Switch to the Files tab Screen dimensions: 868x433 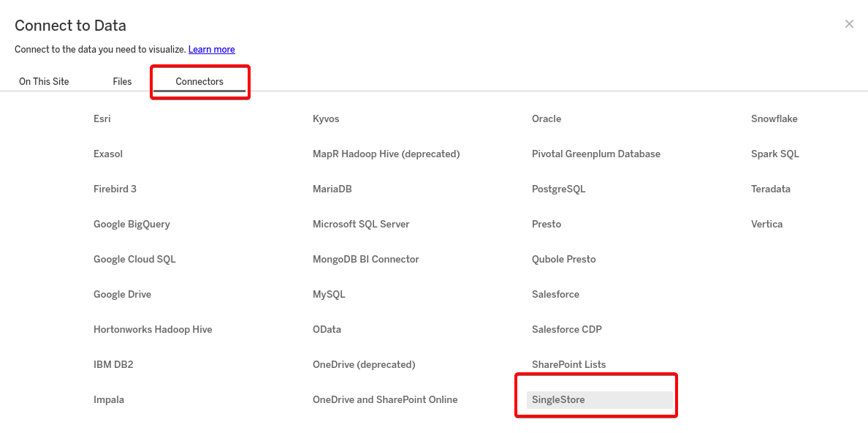pos(122,81)
